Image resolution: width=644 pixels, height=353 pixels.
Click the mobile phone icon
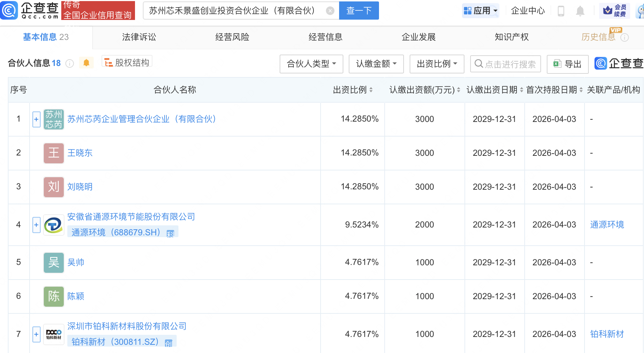(x=561, y=11)
